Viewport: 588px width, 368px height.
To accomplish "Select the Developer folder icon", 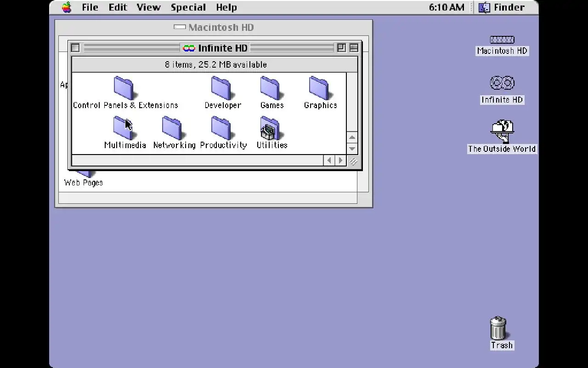I will [x=222, y=88].
